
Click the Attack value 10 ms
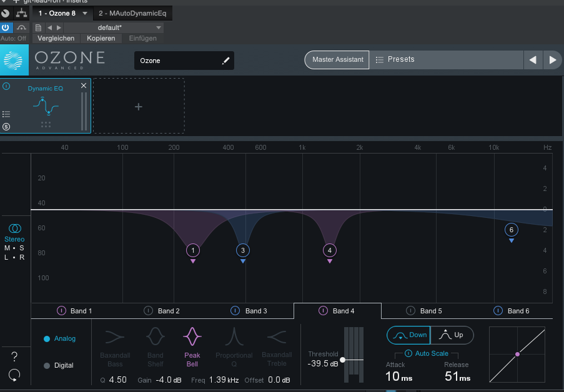tap(398, 376)
